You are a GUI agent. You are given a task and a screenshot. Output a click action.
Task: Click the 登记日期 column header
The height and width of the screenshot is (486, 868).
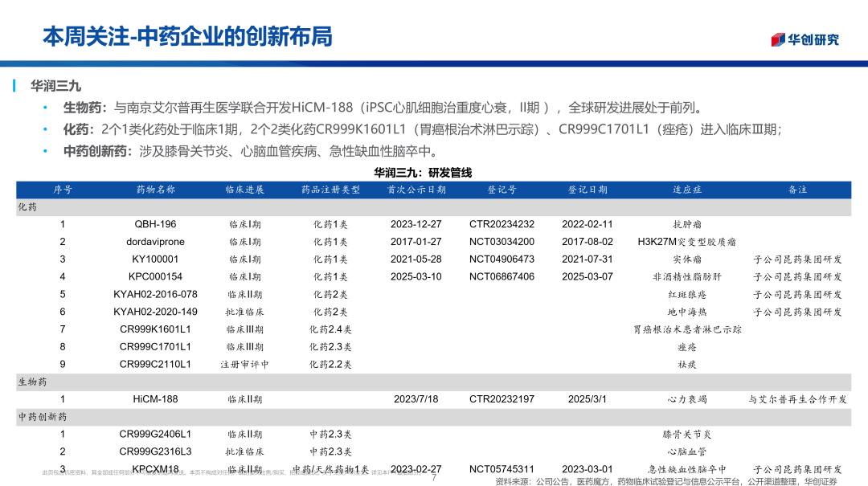pos(588,190)
